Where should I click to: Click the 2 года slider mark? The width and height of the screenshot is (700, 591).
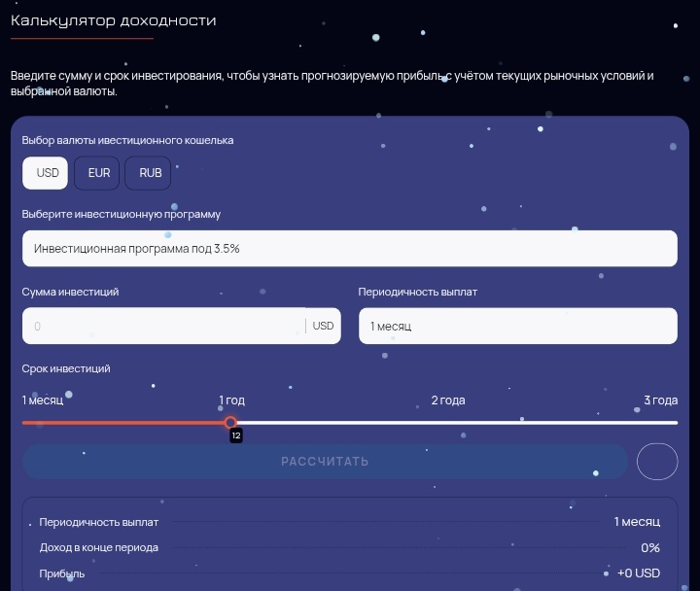coord(447,400)
